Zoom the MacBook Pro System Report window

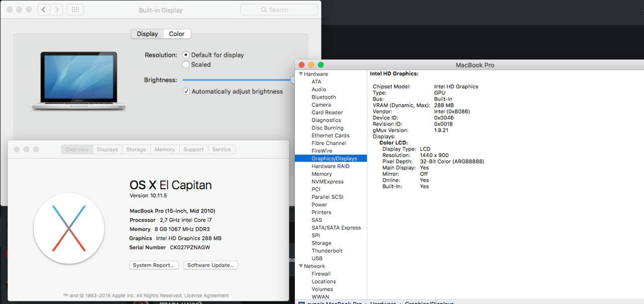point(320,65)
